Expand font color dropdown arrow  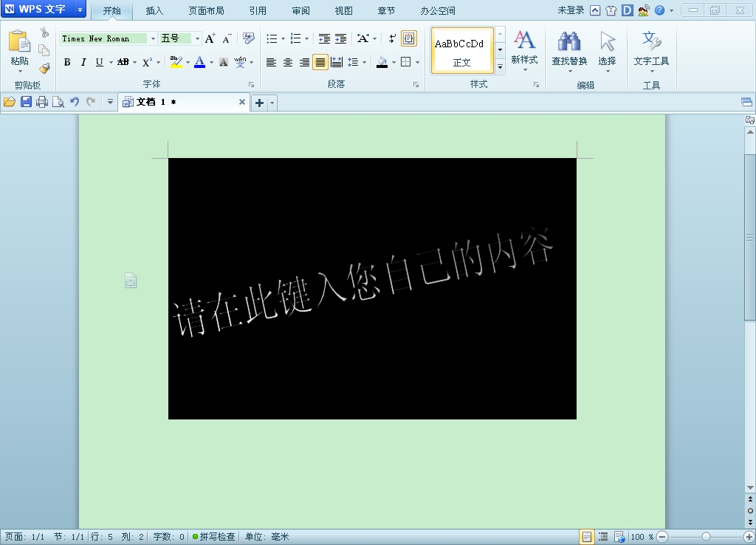pyautogui.click(x=211, y=63)
